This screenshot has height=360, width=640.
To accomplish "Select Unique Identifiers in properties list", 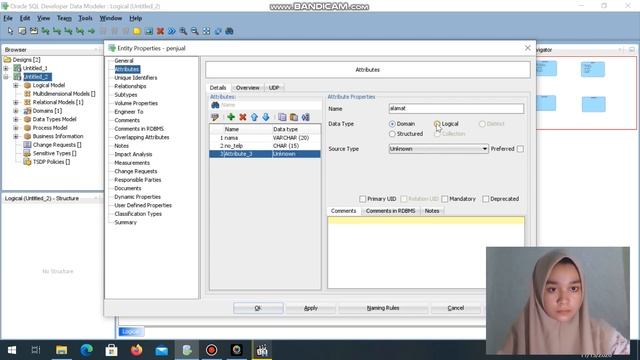I will pos(136,78).
